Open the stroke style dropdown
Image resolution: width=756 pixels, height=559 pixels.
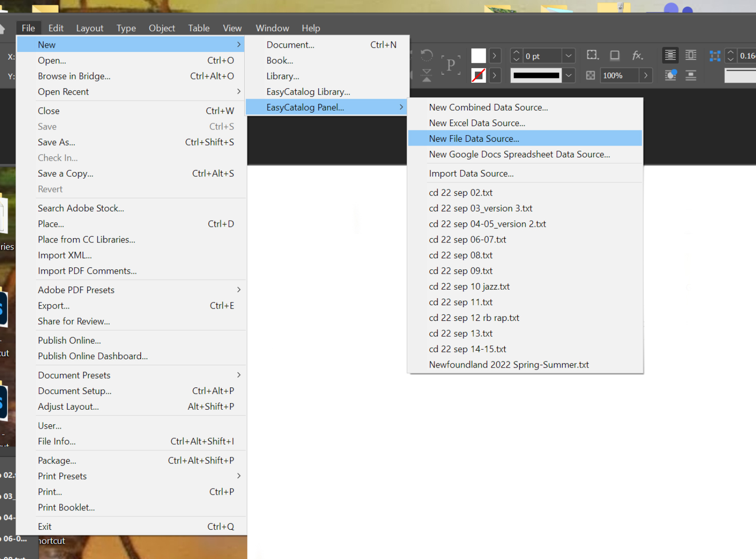click(569, 76)
